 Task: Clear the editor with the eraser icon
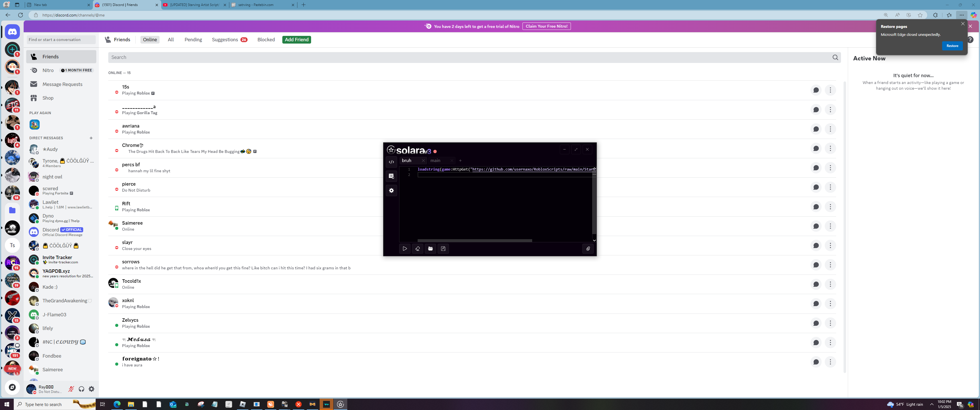(x=417, y=249)
